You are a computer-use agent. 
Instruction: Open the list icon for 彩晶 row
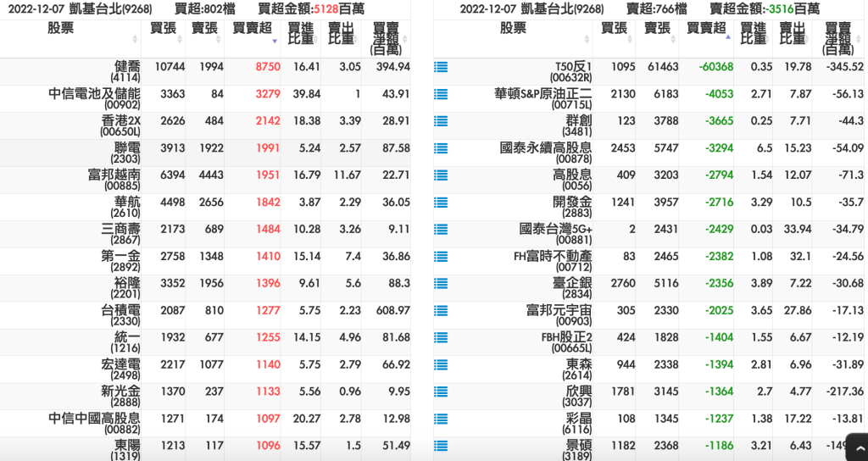coord(441,419)
